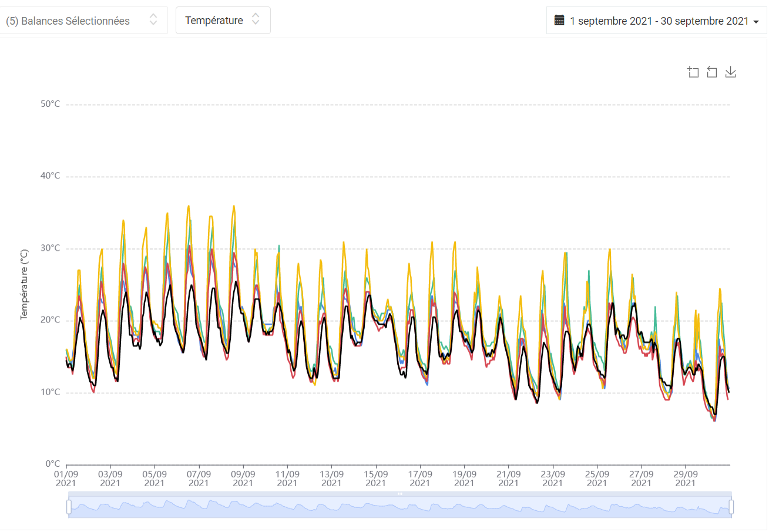Click the Température (°C) axis title

pos(24,284)
